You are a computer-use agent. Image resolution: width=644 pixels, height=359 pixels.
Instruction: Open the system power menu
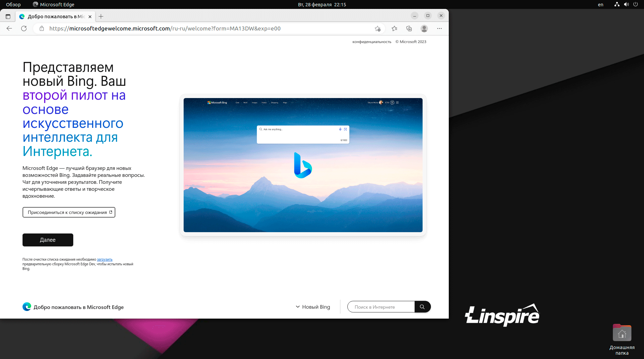(635, 4)
